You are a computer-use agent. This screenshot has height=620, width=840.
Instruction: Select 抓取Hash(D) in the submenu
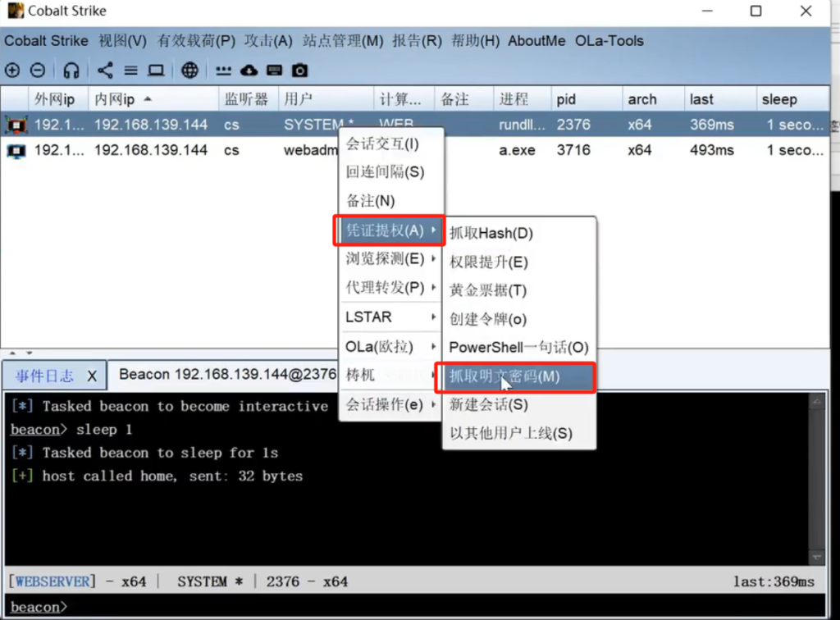518,234
